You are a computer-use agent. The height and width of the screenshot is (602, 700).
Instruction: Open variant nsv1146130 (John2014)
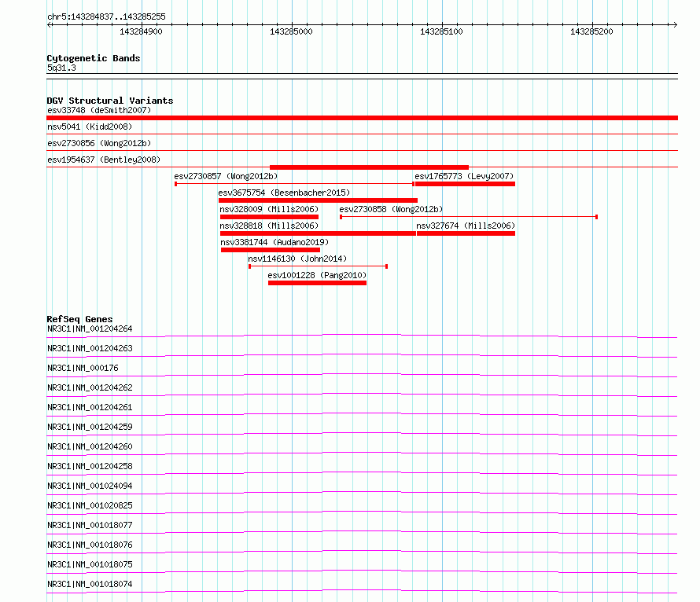tap(297, 259)
